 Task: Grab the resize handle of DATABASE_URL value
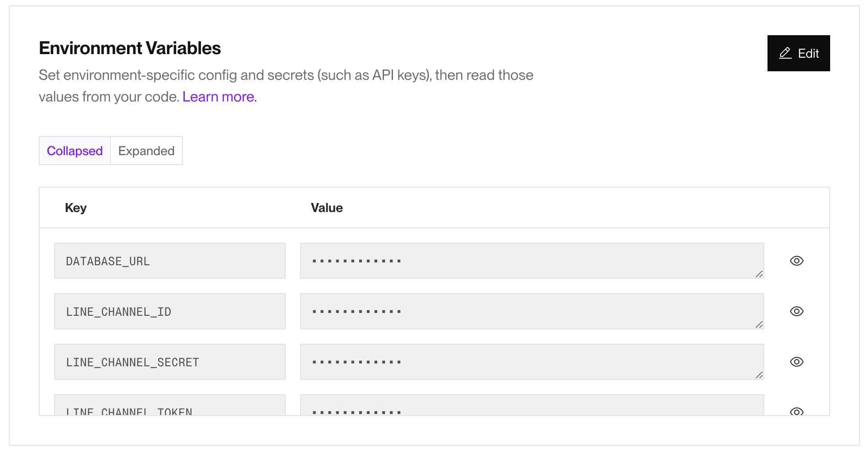coord(759,274)
